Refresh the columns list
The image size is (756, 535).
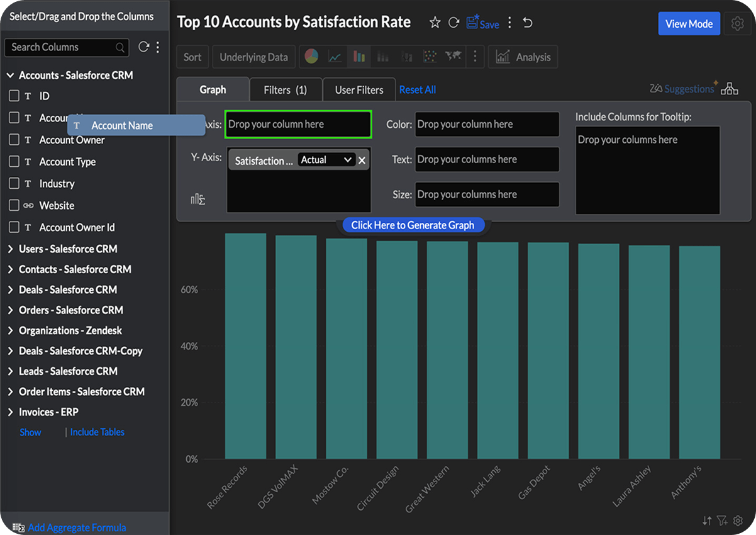tap(143, 47)
